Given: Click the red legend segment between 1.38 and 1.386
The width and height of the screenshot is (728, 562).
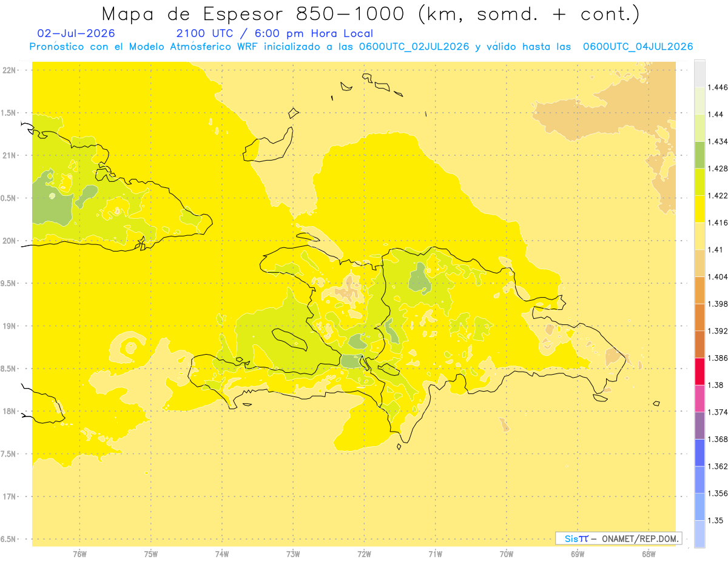Looking at the screenshot, I should click(699, 372).
